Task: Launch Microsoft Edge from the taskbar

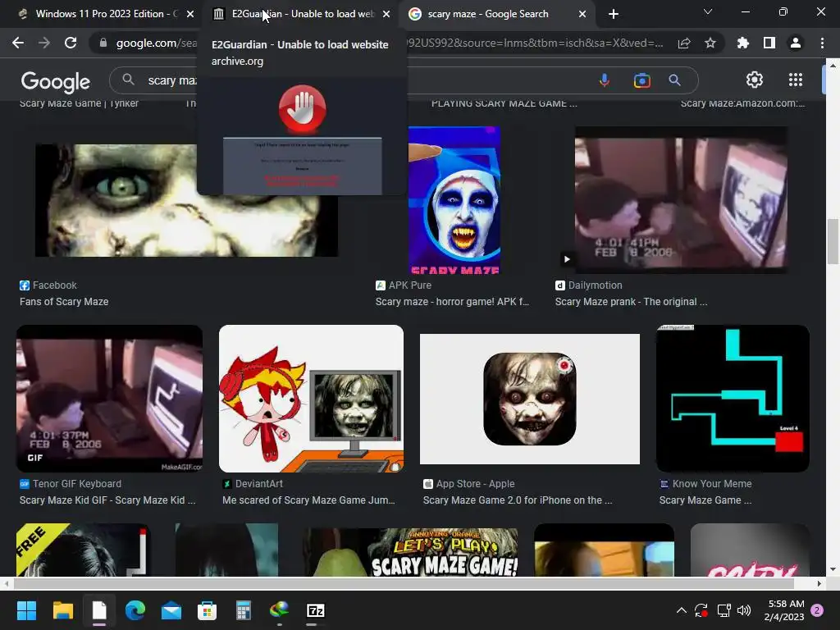Action: tap(135, 610)
